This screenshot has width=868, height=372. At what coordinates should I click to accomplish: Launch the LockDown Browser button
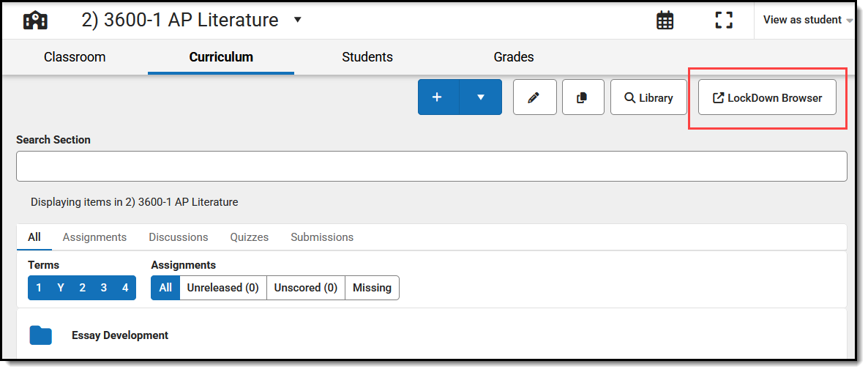767,97
